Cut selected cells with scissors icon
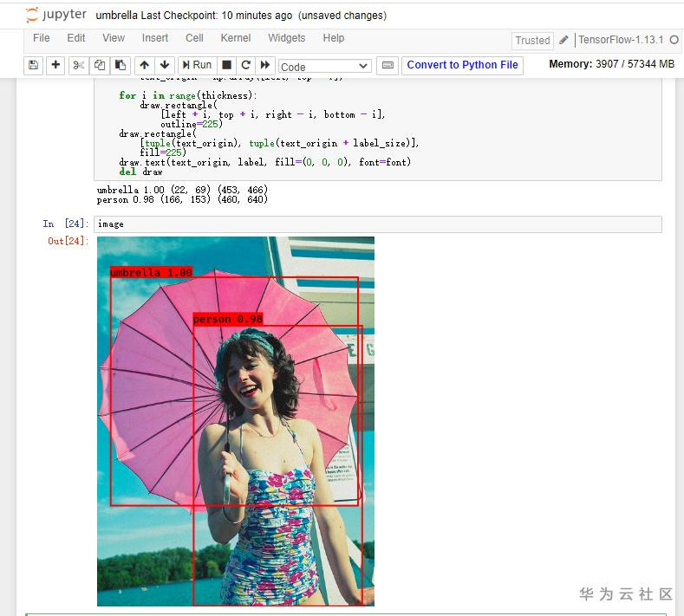 [x=79, y=65]
